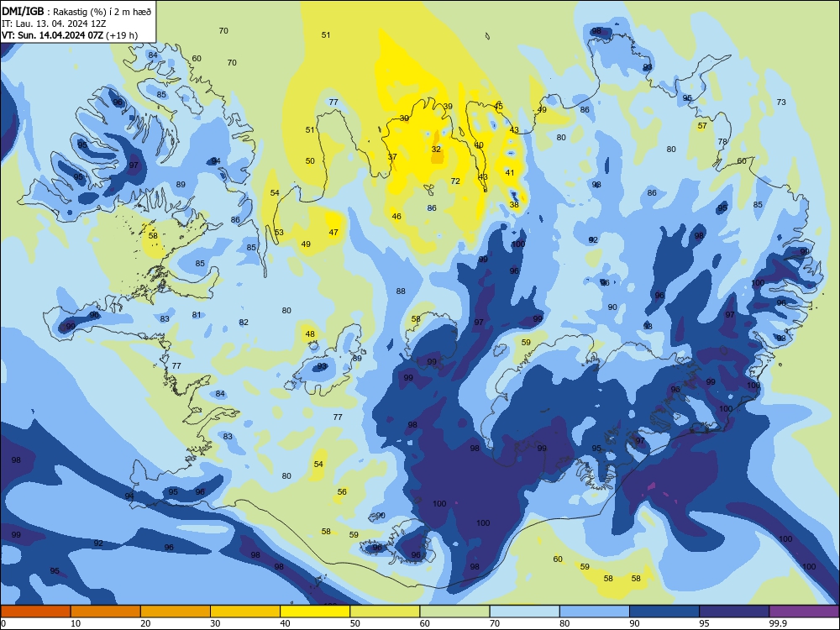Screen dimensions: 840x630
Task: Click the 99.9 legend scale label
Action: pos(778,623)
